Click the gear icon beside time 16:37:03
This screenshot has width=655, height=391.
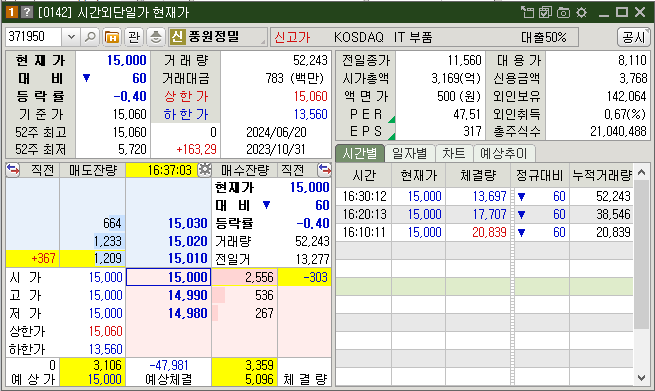point(204,170)
